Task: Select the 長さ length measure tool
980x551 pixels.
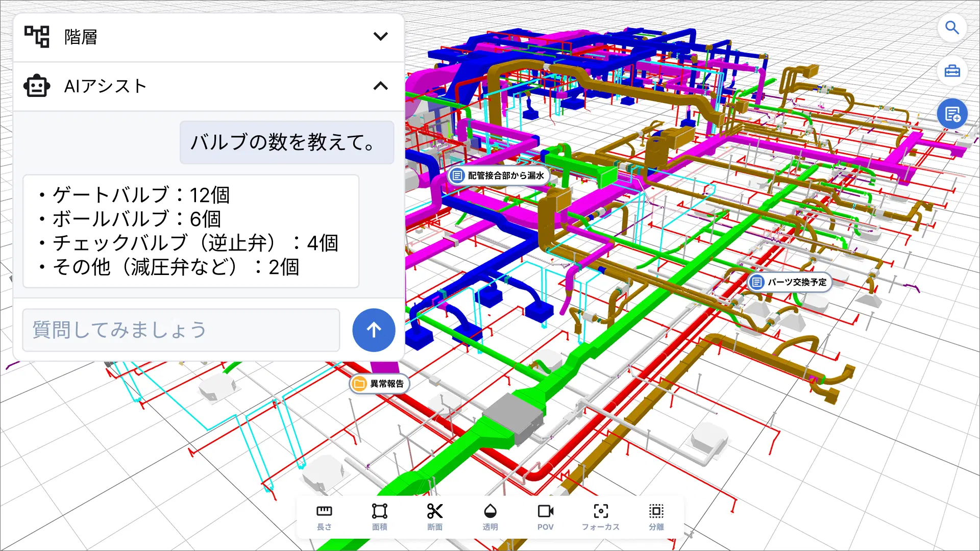Action: (324, 517)
